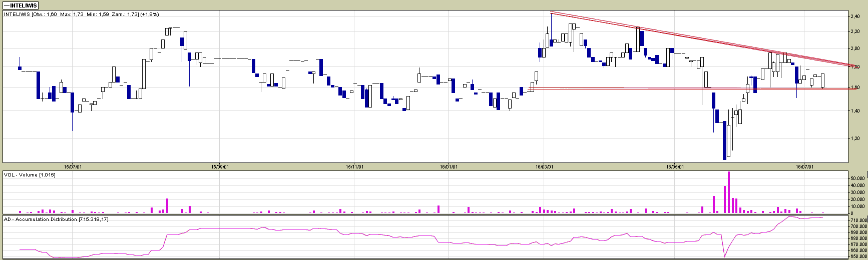Select the 15/07/01 date axis label
Image resolution: width=868 pixels, height=260 pixels.
point(73,166)
